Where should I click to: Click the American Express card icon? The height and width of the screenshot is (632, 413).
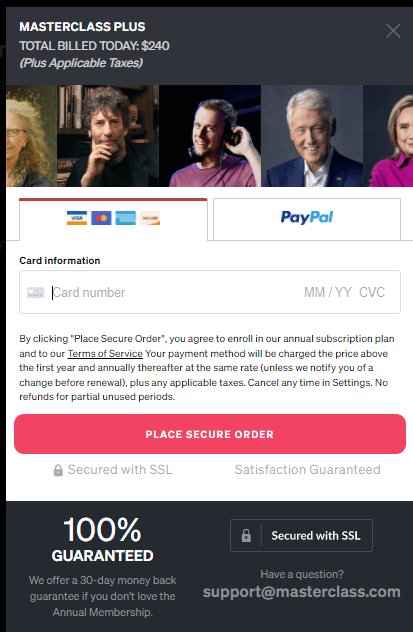pos(126,218)
